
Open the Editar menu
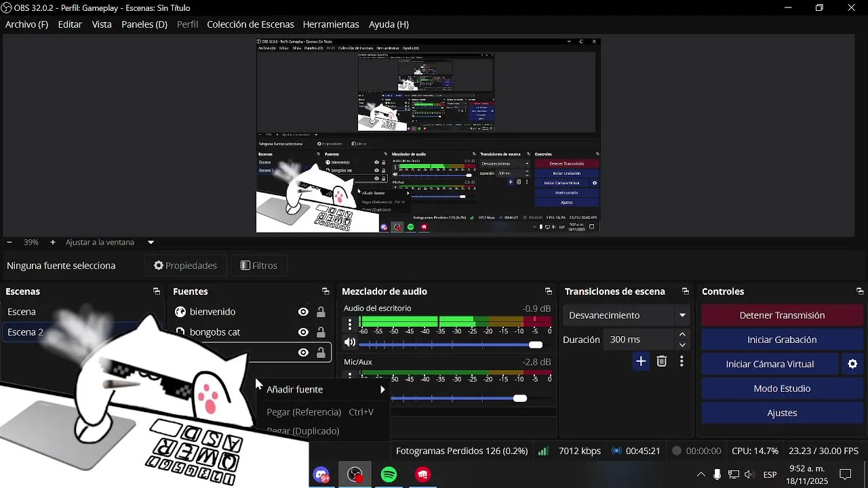coord(70,24)
